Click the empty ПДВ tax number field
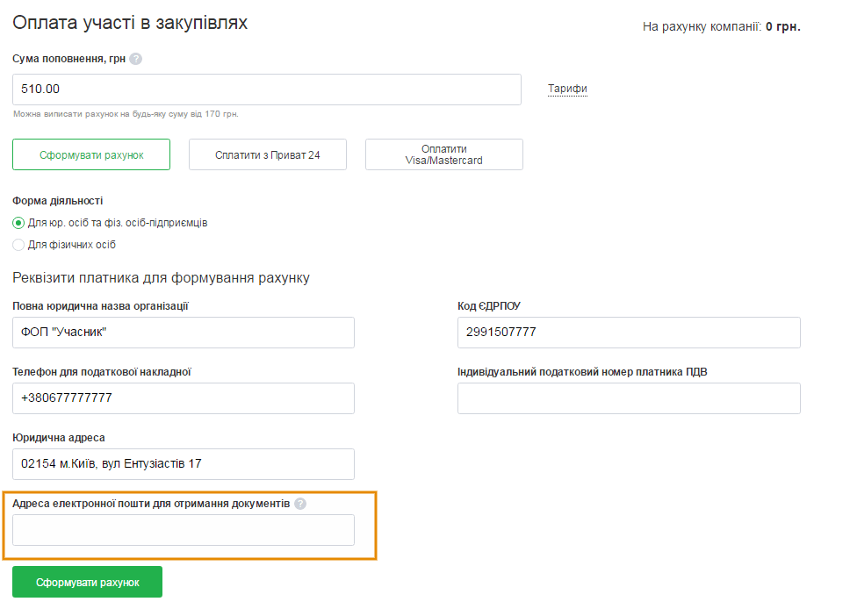Viewport: 857px width, 616px height. tap(628, 398)
